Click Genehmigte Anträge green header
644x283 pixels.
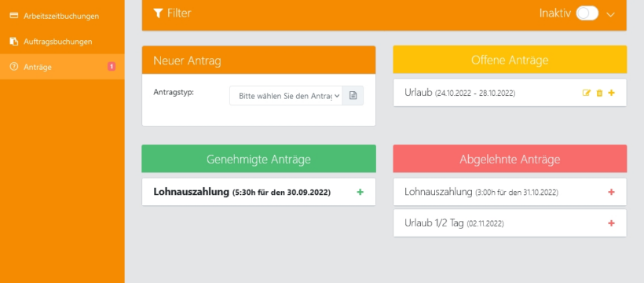click(x=258, y=159)
